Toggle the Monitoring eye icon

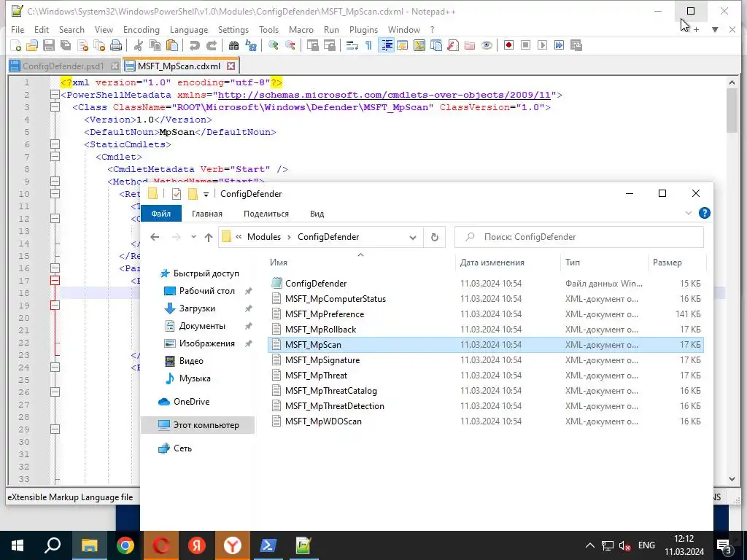(487, 45)
